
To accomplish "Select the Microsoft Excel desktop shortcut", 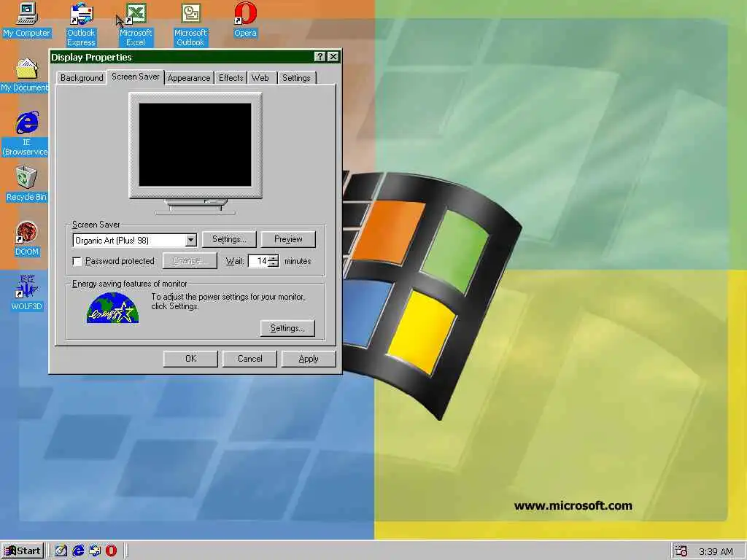I will click(136, 24).
